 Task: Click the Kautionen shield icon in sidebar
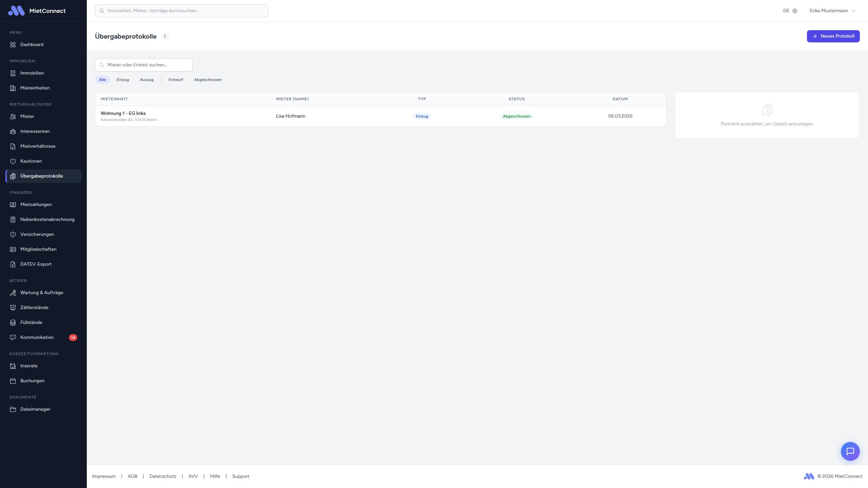pyautogui.click(x=13, y=161)
